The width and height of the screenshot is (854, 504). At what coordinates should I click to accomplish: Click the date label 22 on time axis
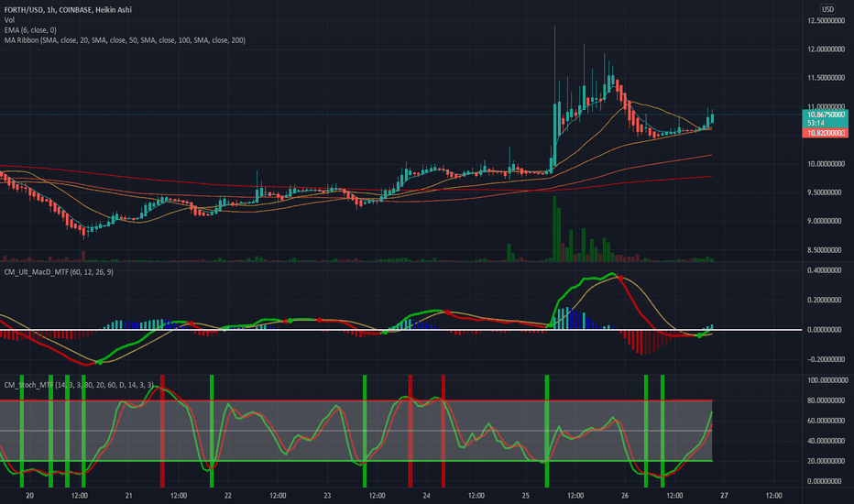227,495
